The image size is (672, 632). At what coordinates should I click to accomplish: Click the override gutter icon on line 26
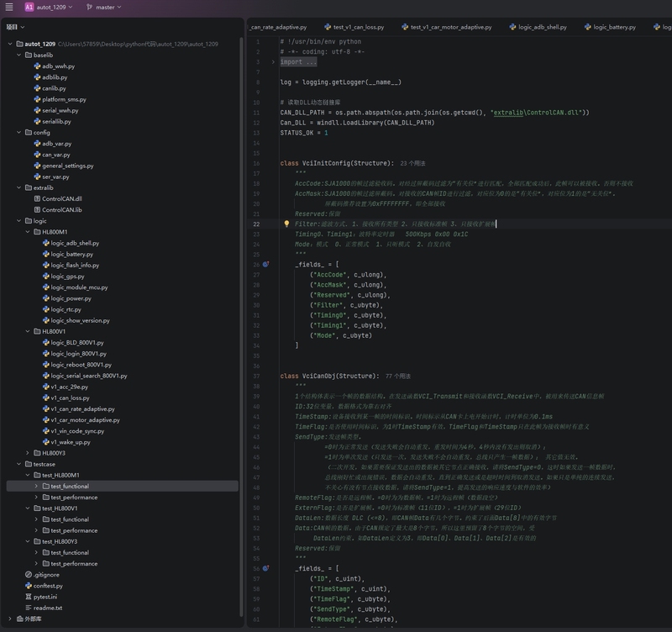[266, 264]
